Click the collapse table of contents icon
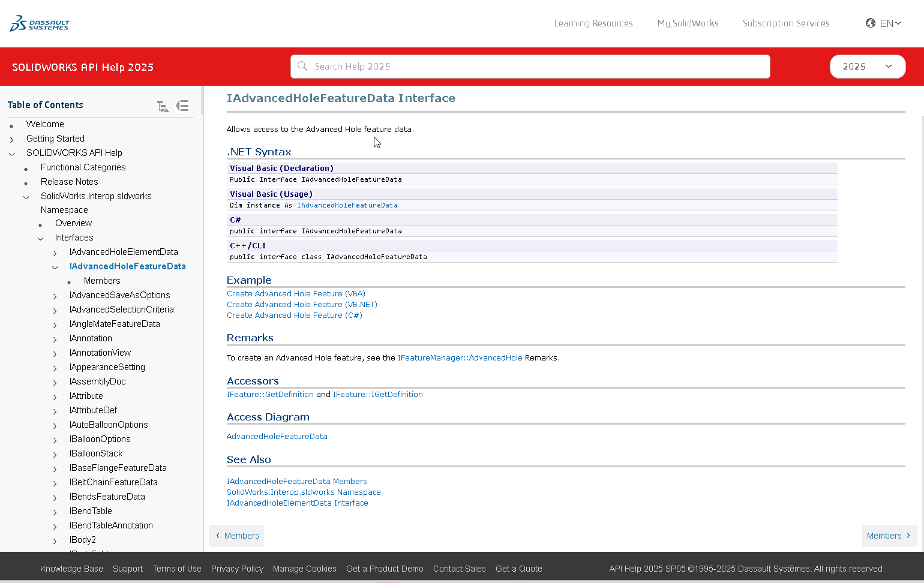Image resolution: width=924 pixels, height=583 pixels. tap(182, 106)
